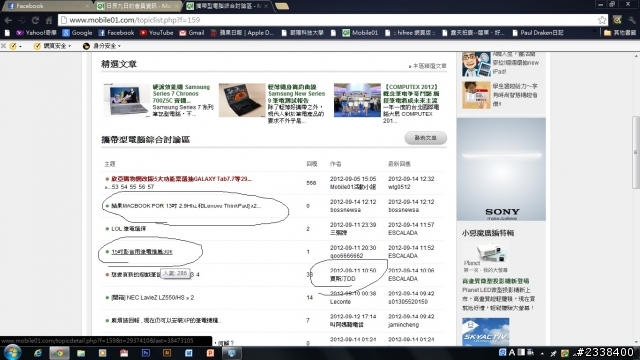Image resolution: width=640 pixels, height=360 pixels.
Task: Click the 發表文章 button
Action: coord(425,138)
